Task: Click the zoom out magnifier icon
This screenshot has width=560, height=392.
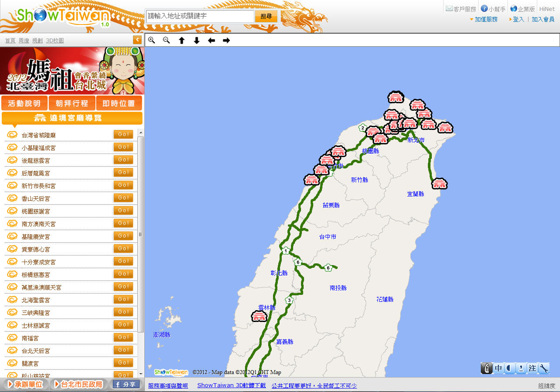Action: pyautogui.click(x=166, y=40)
